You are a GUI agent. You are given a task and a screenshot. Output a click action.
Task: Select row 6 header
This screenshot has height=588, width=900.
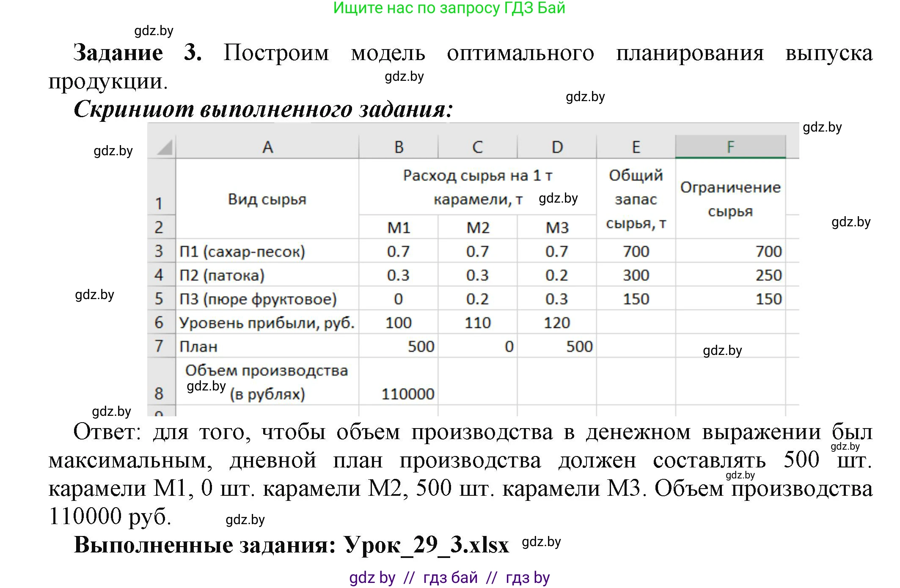pos(162,322)
